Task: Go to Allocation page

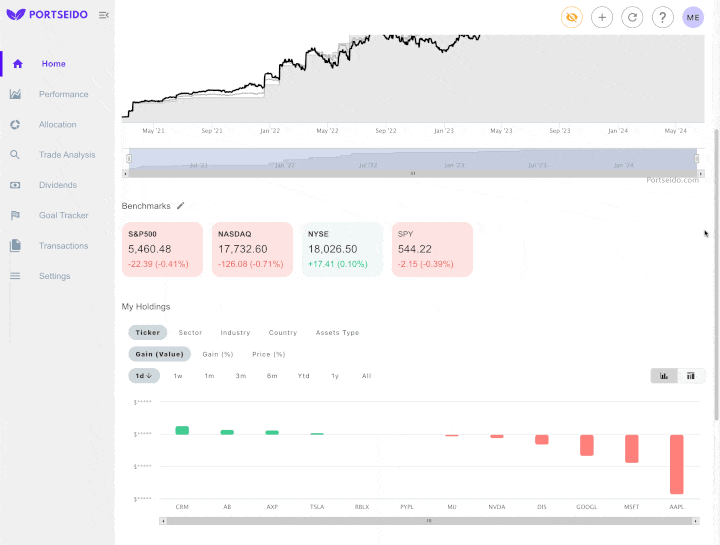Action: pyautogui.click(x=57, y=125)
